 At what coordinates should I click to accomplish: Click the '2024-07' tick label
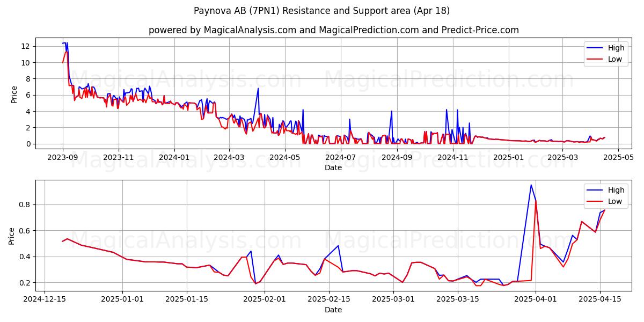(x=340, y=157)
